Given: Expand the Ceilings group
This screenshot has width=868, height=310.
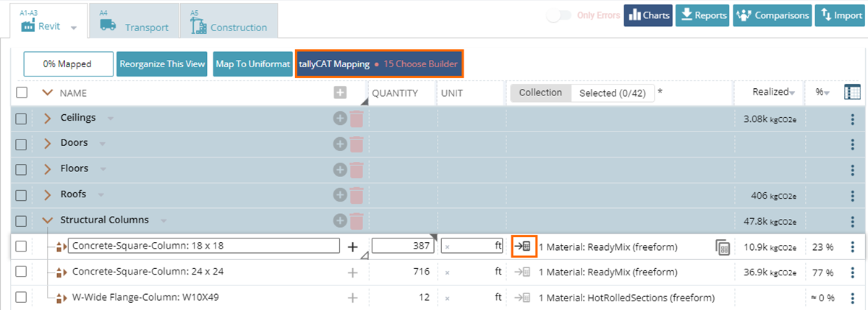Looking at the screenshot, I should (x=48, y=119).
